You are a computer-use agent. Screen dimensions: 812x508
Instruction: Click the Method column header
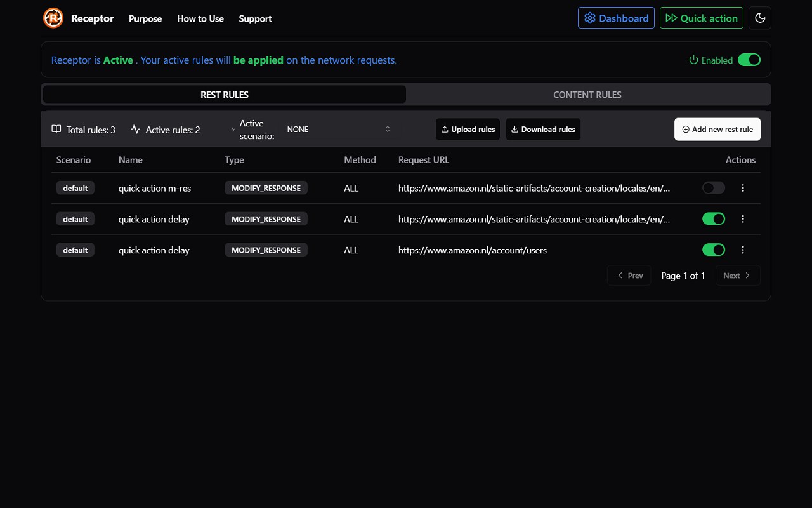tap(360, 160)
